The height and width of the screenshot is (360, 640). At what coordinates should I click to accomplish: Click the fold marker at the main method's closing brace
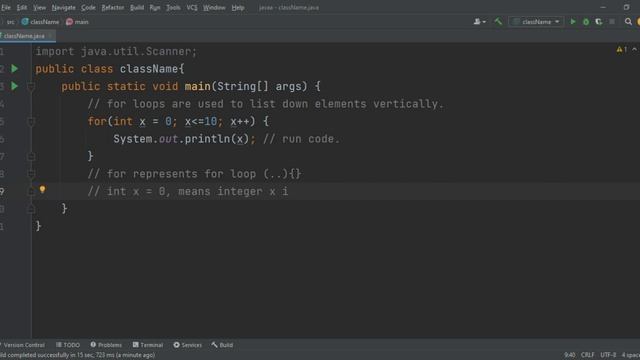[31, 209]
